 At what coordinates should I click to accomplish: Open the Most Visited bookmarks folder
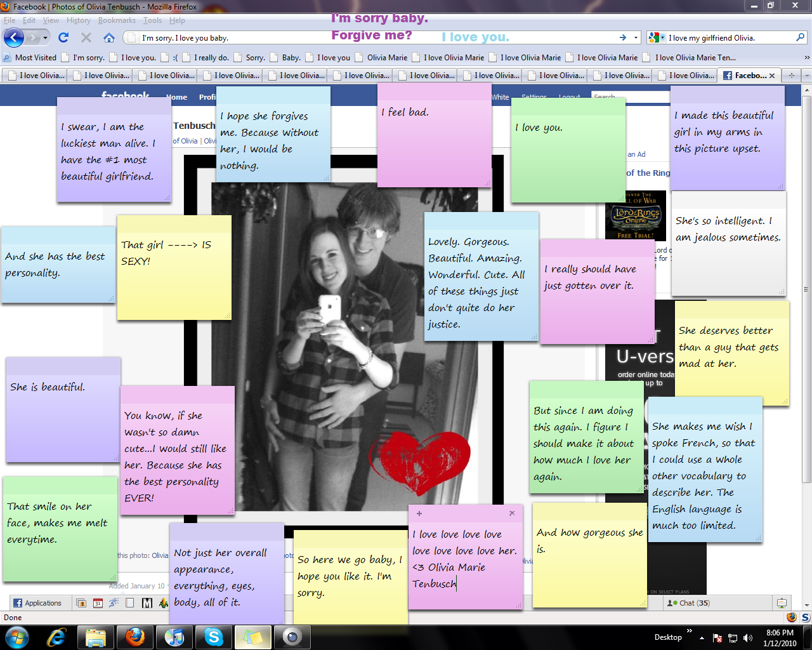click(x=30, y=57)
